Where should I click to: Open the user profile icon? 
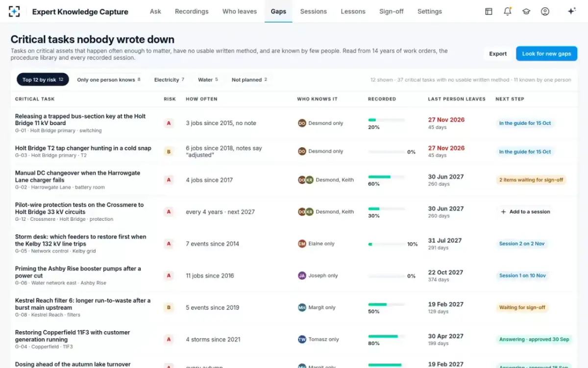pos(545,11)
